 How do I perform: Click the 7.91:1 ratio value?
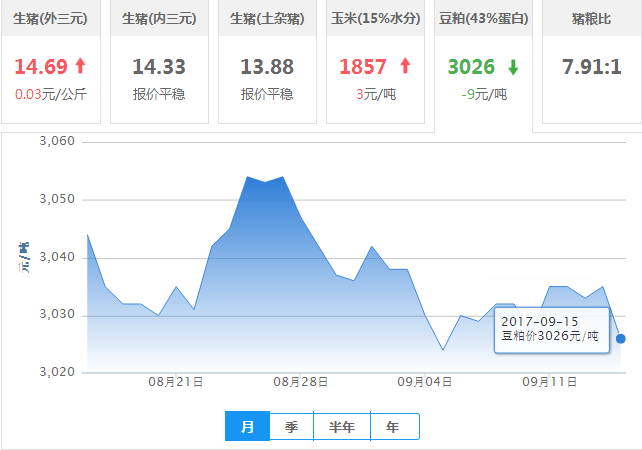[x=592, y=67]
